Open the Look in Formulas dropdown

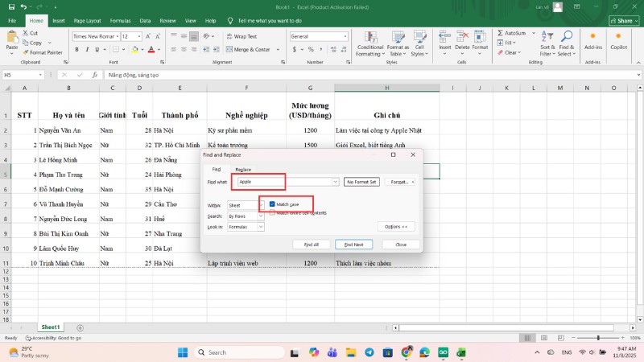click(x=261, y=227)
